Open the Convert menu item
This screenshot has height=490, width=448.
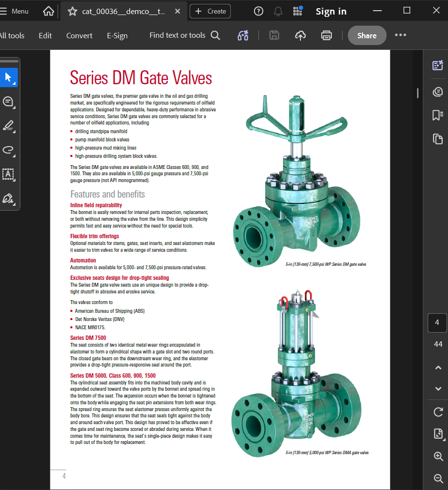coord(79,36)
